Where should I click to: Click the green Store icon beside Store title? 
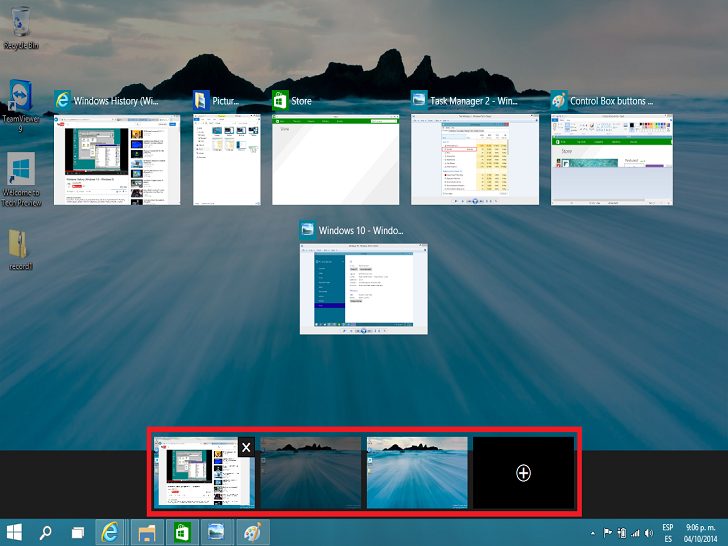(x=280, y=100)
